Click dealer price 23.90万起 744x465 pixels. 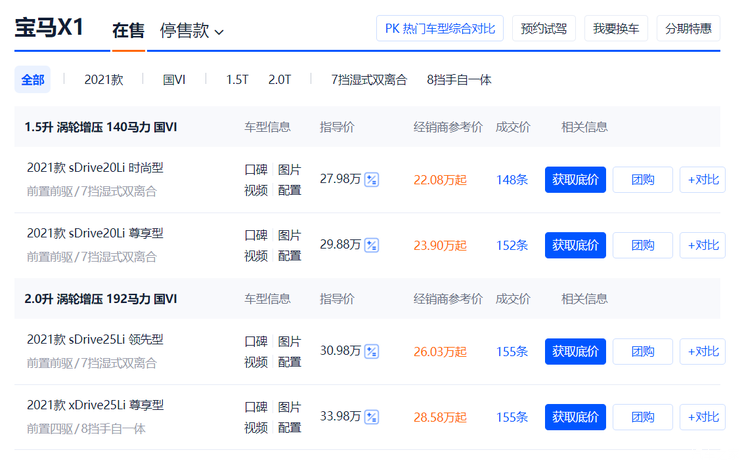pyautogui.click(x=440, y=245)
